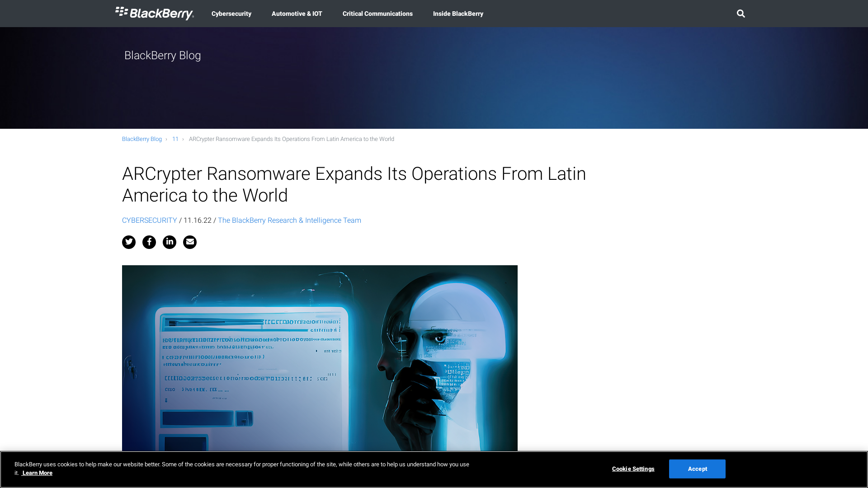868x488 pixels.
Task: Open the Cybersecurity menu
Action: [x=231, y=14]
